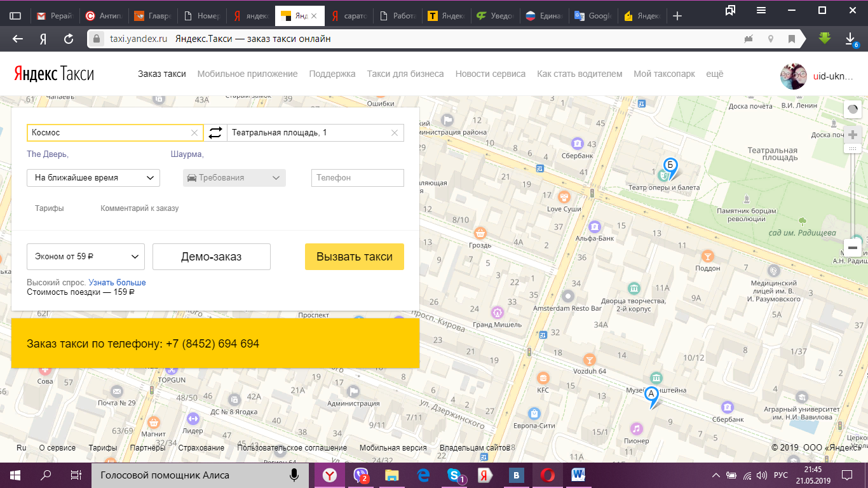Open Мобильное приложение nav item

247,74
